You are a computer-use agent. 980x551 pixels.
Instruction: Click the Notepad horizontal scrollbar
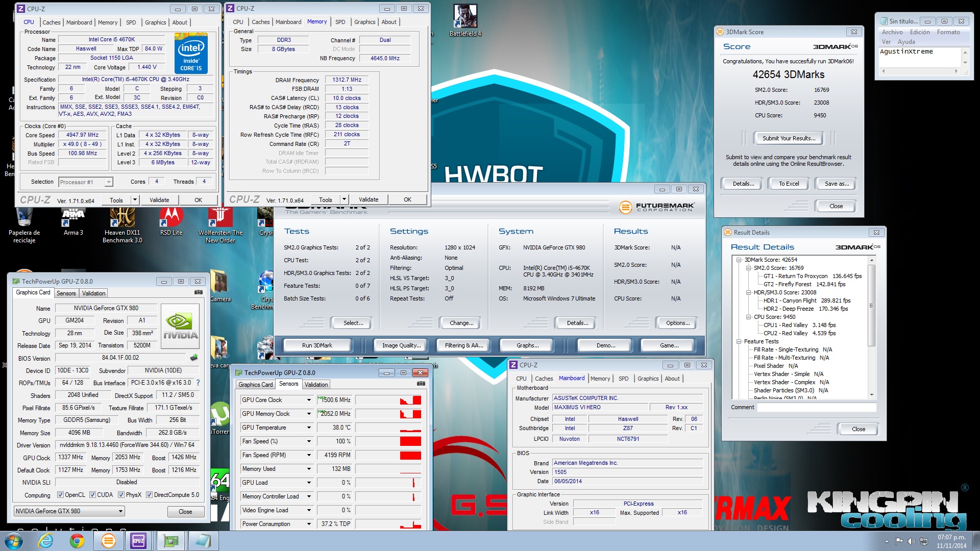point(920,71)
